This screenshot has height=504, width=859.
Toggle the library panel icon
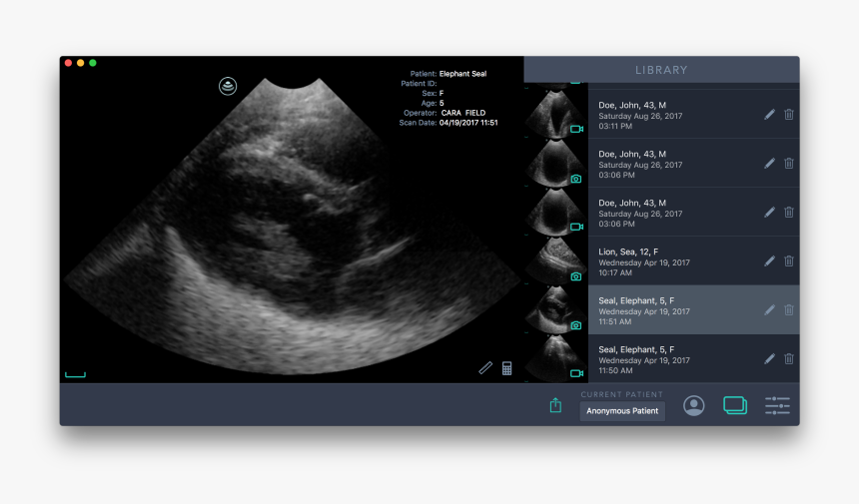(735, 405)
